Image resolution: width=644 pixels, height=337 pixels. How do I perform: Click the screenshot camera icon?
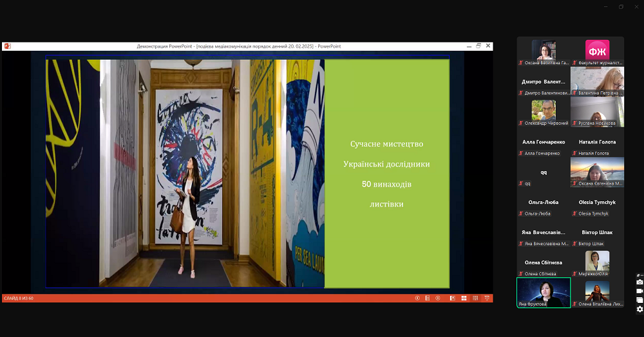[x=639, y=282]
